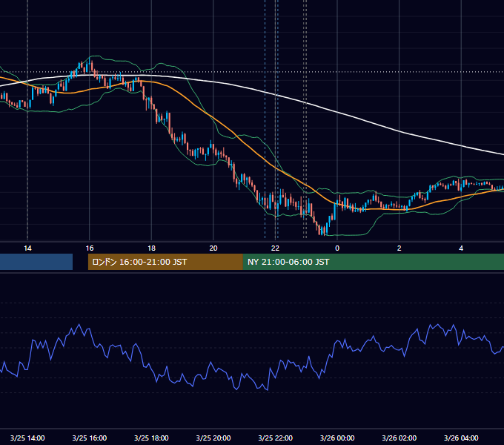This screenshot has height=445, width=504.
Task: Click the 3/25 18:00 date label
Action: pos(151,438)
